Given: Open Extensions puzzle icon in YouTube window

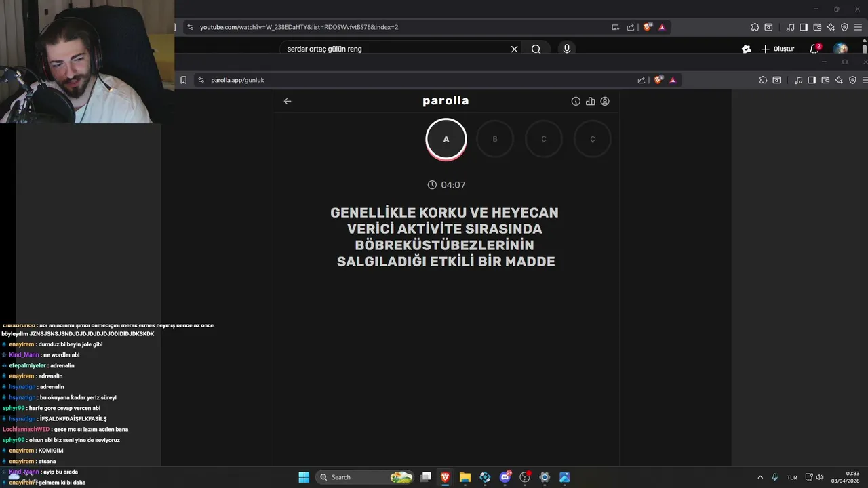Looking at the screenshot, I should point(755,27).
